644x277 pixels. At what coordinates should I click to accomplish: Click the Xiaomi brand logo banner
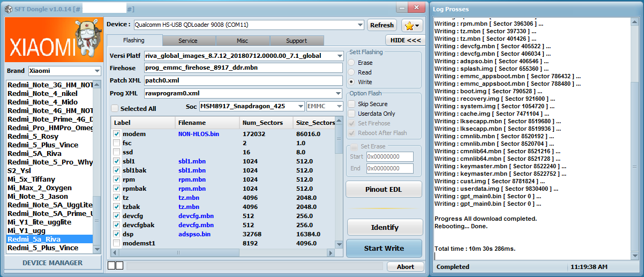click(53, 40)
